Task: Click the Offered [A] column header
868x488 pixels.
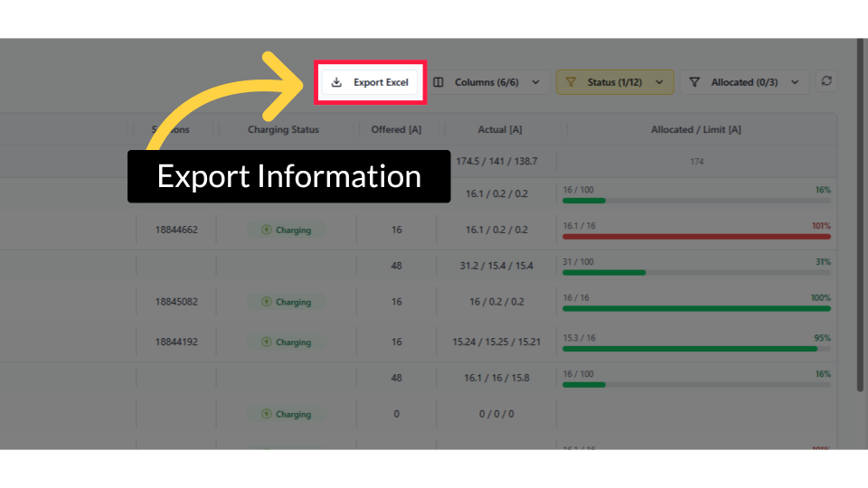Action: click(x=396, y=129)
